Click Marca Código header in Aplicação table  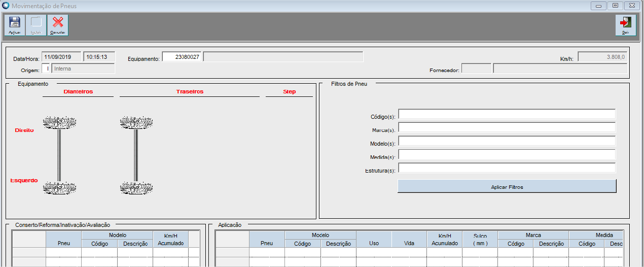[x=516, y=243]
